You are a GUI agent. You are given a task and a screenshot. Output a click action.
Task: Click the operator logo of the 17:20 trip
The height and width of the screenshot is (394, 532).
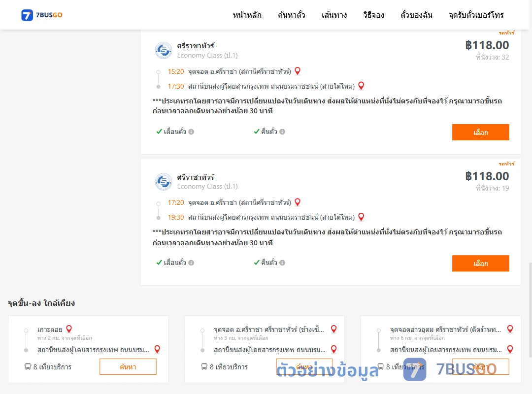[x=164, y=182]
